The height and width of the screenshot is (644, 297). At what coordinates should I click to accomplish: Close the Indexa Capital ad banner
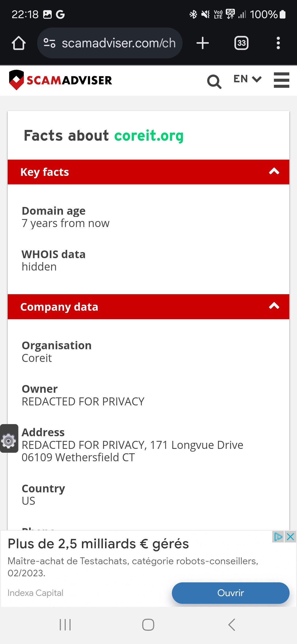[290, 537]
